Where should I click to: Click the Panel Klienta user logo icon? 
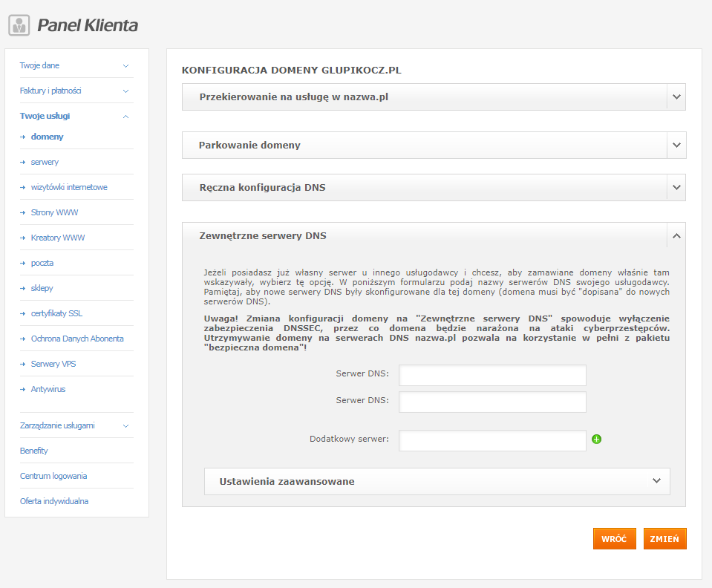(x=19, y=25)
